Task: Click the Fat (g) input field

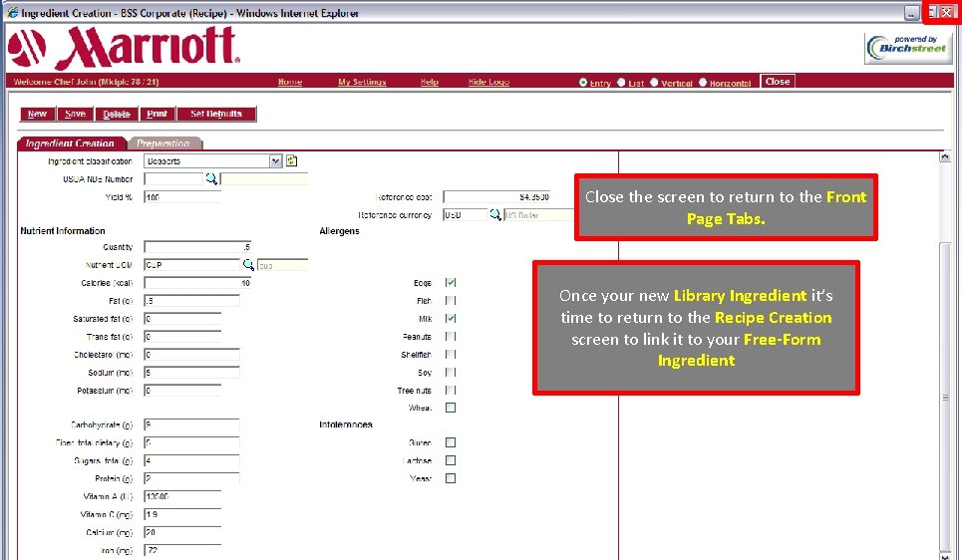Action: pyautogui.click(x=192, y=301)
